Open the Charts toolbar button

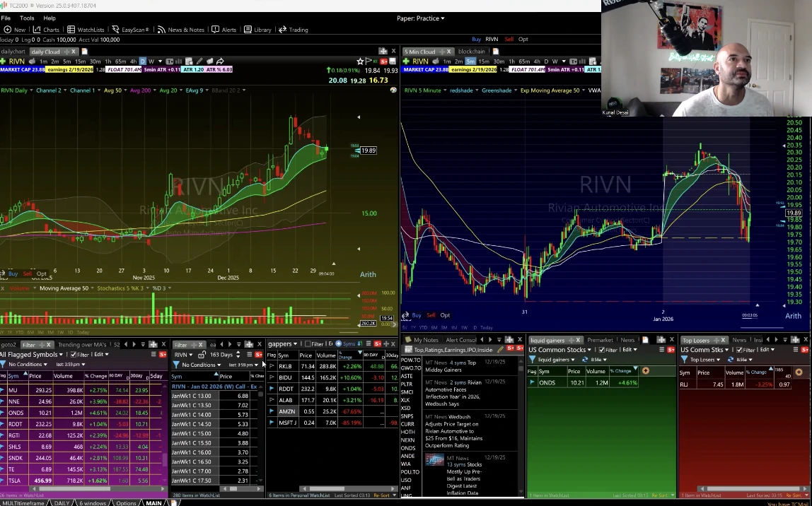pyautogui.click(x=46, y=30)
